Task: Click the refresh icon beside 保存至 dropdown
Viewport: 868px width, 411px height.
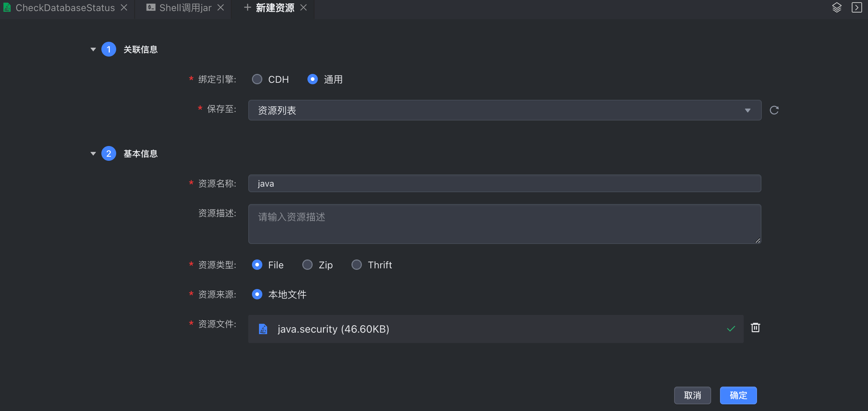Action: (774, 110)
